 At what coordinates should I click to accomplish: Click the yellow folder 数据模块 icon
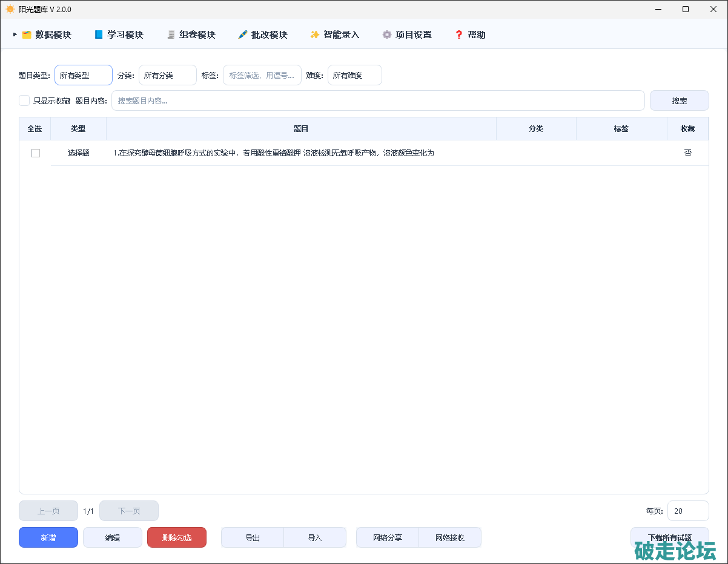point(27,35)
